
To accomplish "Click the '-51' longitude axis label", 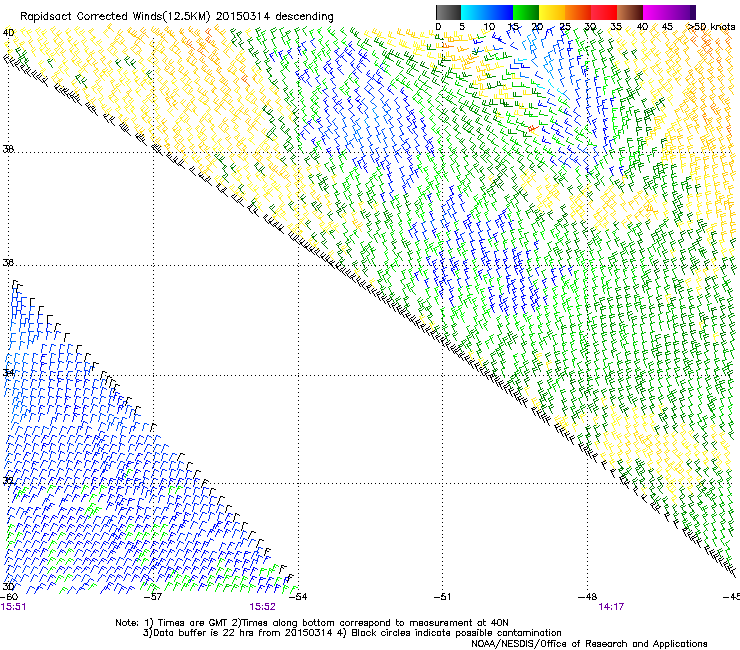I will [x=442, y=597].
